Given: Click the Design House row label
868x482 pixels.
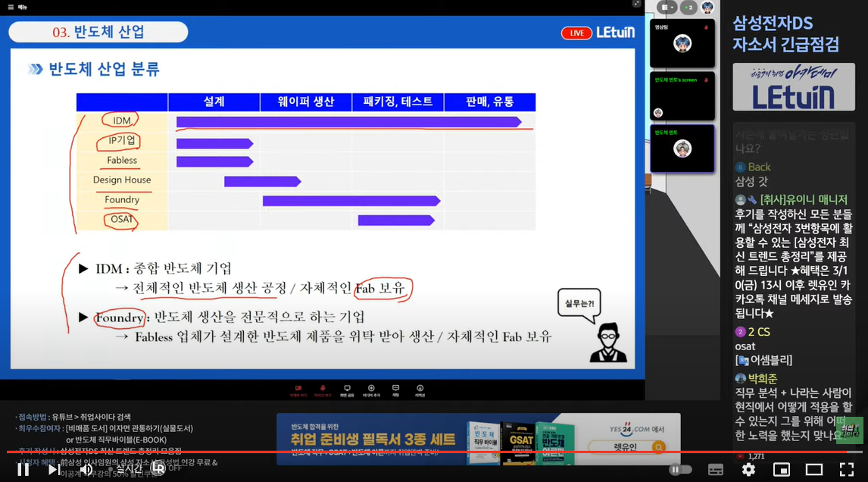Looking at the screenshot, I should [122, 180].
